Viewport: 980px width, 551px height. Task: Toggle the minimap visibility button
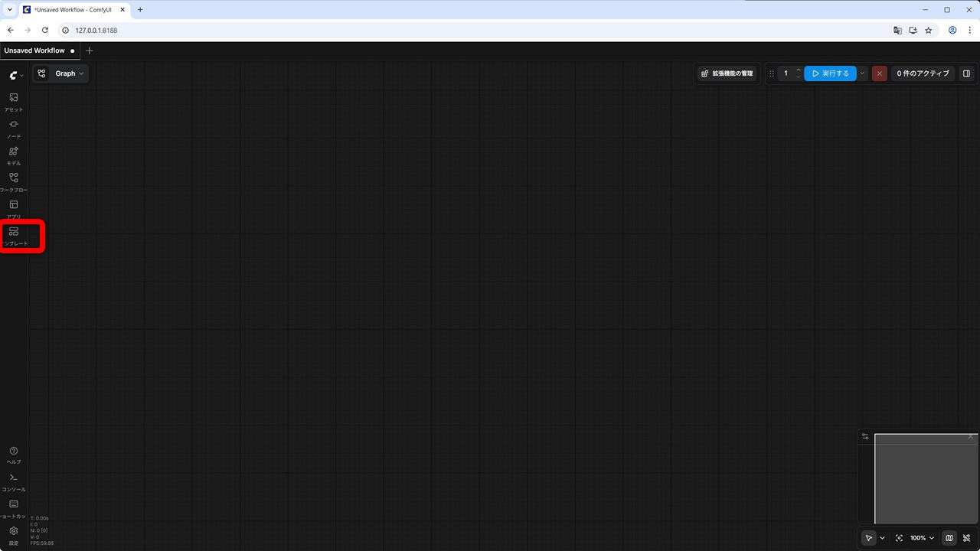tap(949, 538)
